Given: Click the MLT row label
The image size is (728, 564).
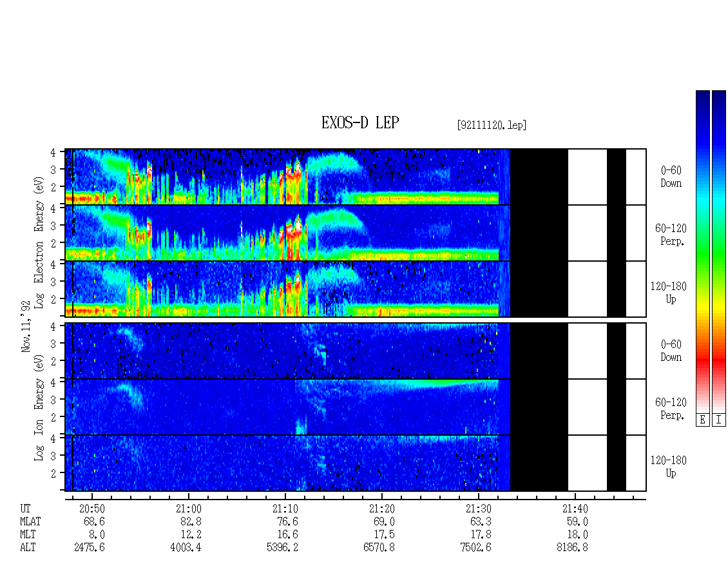Looking at the screenshot, I should click(x=28, y=535).
